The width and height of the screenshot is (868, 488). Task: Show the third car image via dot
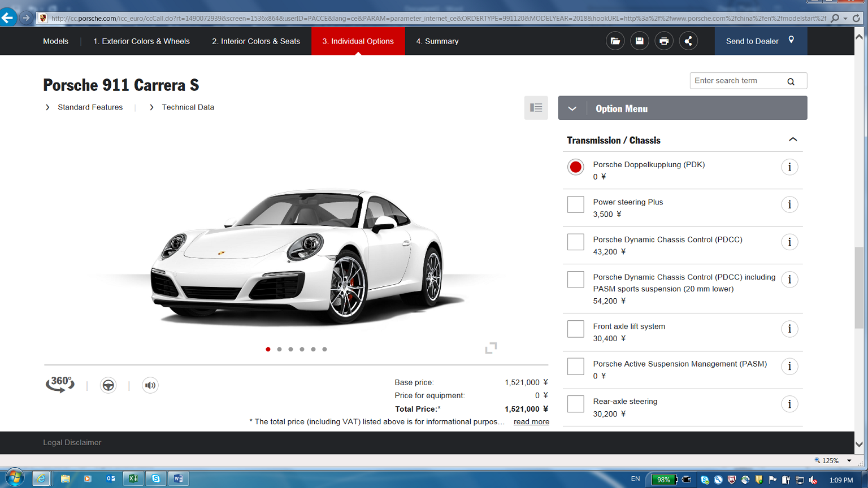[x=290, y=349]
